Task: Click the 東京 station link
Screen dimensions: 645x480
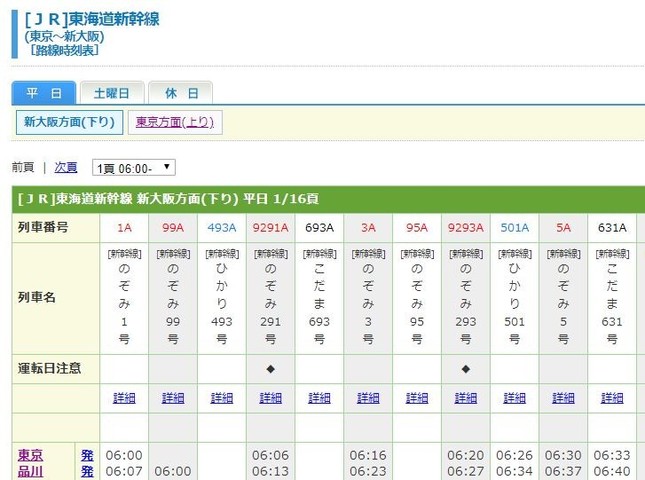Action: click(31, 455)
